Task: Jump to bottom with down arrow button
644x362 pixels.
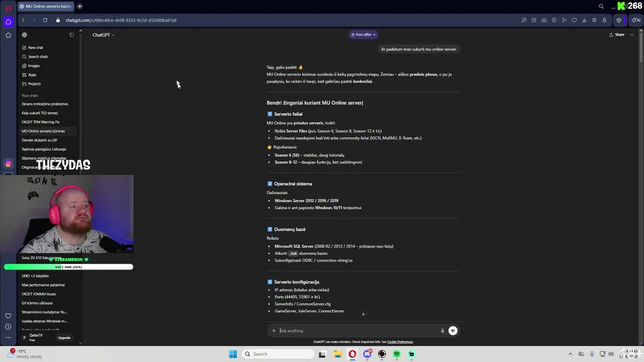Action: pos(363,313)
